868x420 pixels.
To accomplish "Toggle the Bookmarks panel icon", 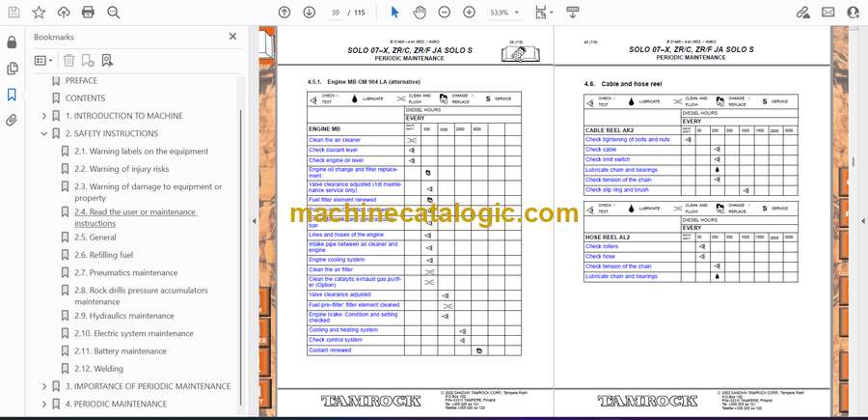I will click(12, 95).
